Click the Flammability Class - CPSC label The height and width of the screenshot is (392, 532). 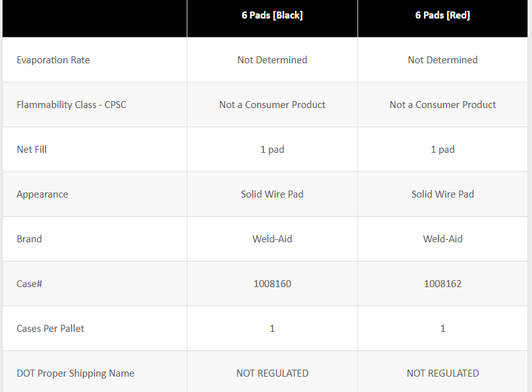72,105
